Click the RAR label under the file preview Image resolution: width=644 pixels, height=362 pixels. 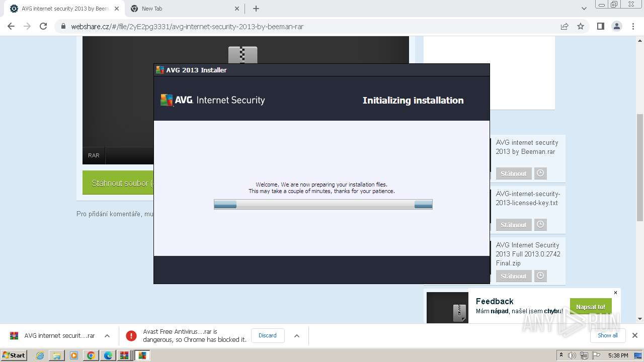[x=94, y=155]
